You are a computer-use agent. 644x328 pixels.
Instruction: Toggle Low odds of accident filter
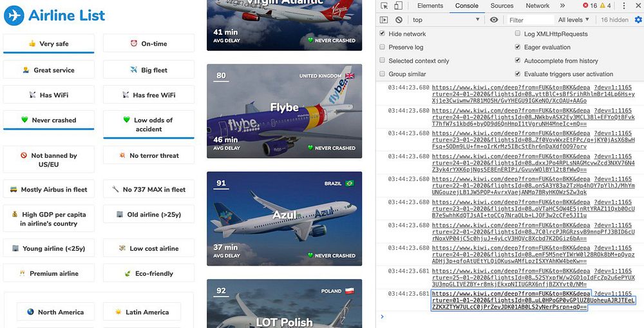(x=149, y=124)
